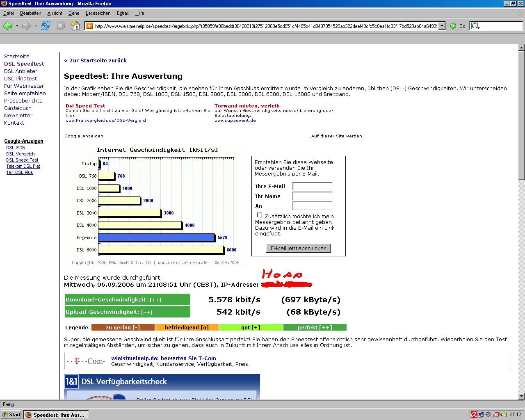Image resolution: width=525 pixels, height=420 pixels.
Task: Click the page scrollbar up arrow
Action: click(521, 48)
